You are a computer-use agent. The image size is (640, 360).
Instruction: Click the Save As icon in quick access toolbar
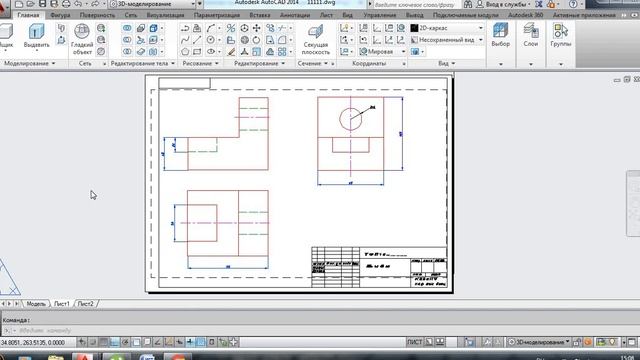pos(54,4)
